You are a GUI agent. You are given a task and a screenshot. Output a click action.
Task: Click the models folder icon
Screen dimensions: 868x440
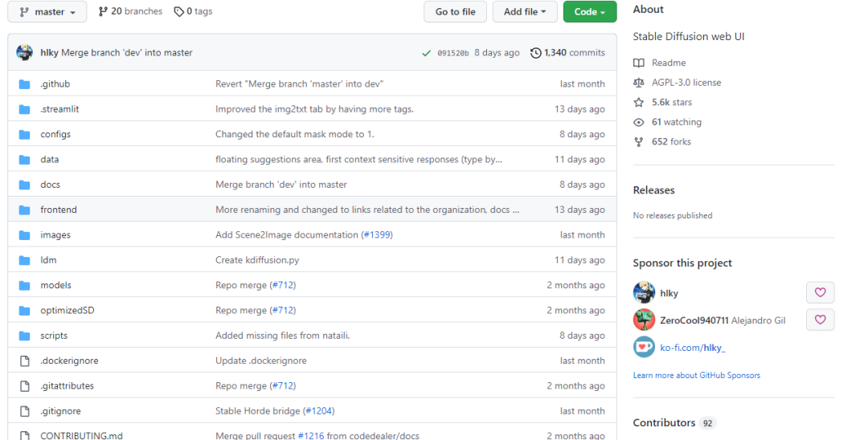[x=24, y=285]
